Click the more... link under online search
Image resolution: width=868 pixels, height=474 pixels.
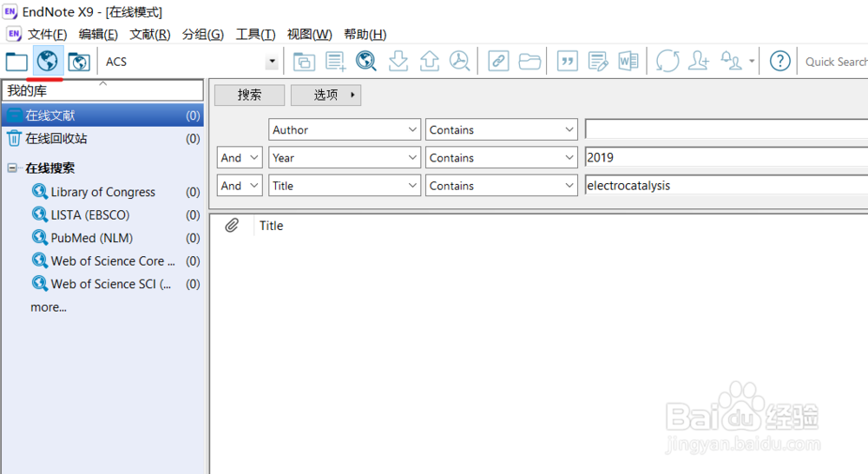[x=48, y=307]
